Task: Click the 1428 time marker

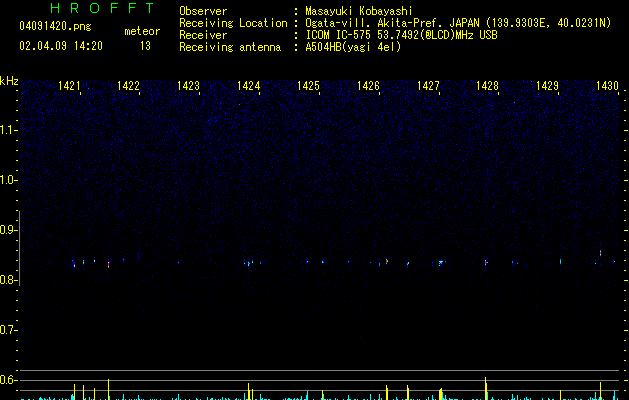Action: tap(487, 86)
